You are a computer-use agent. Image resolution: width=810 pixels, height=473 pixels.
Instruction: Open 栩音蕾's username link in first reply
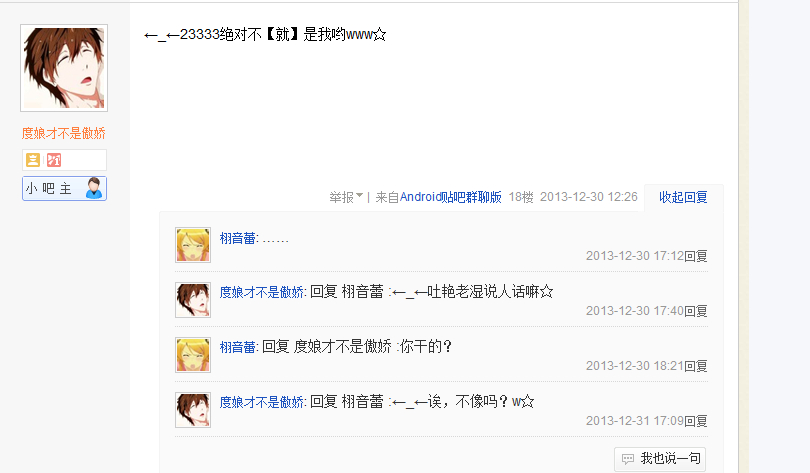coord(238,238)
